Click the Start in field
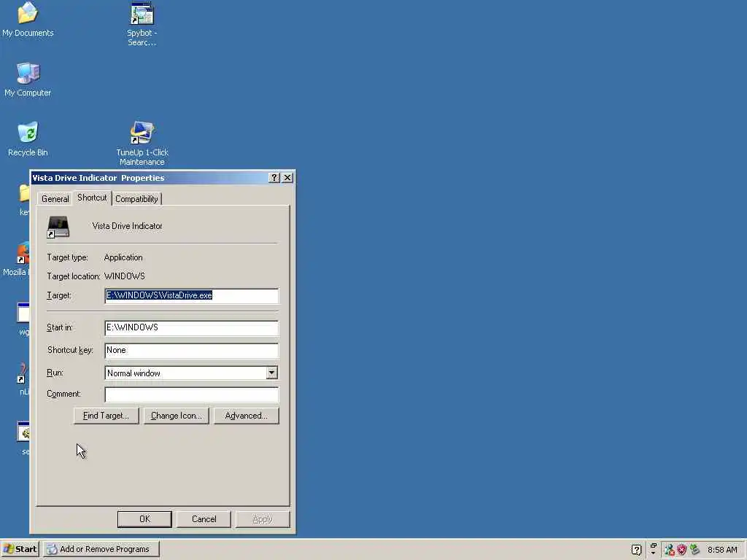 192,327
